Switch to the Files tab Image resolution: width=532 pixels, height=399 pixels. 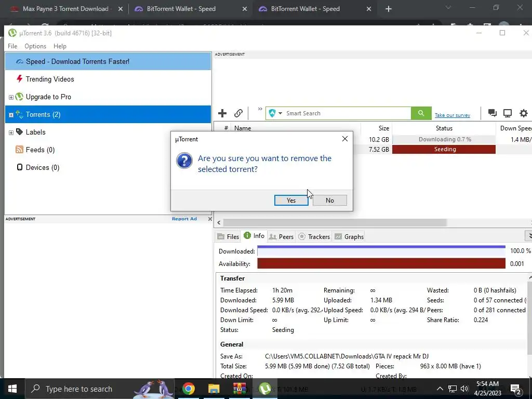(x=229, y=236)
